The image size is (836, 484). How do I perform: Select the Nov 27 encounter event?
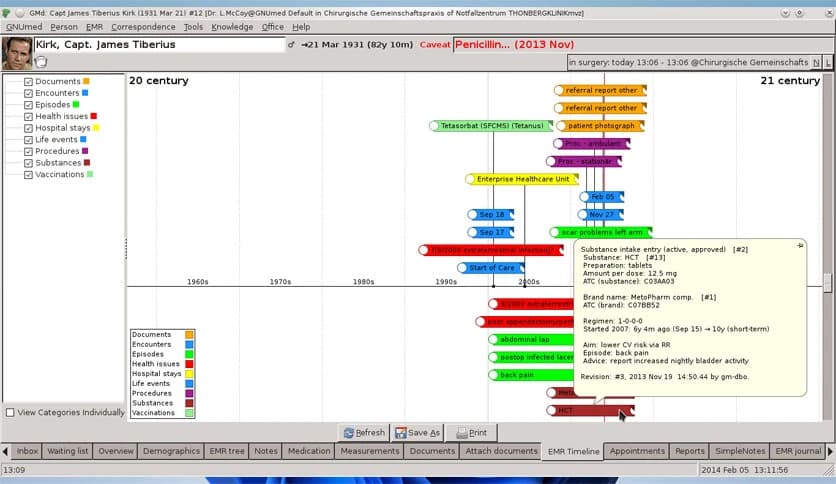tap(600, 215)
